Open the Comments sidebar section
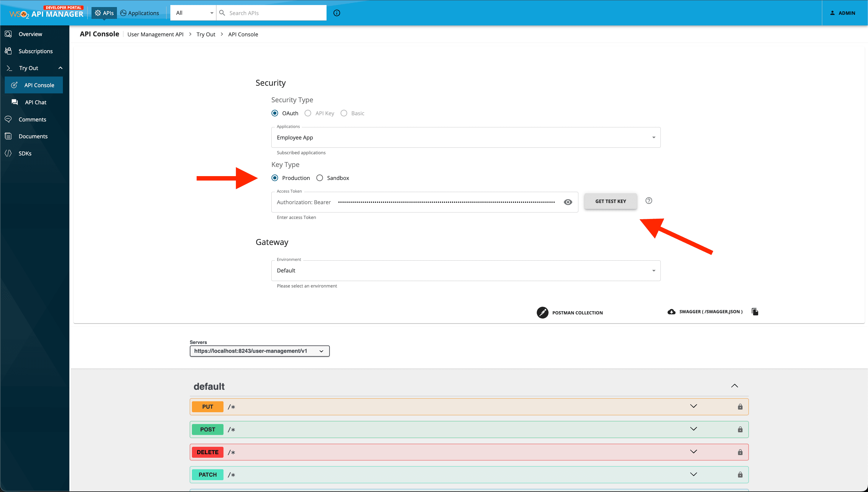This screenshot has width=868, height=492. coord(32,119)
